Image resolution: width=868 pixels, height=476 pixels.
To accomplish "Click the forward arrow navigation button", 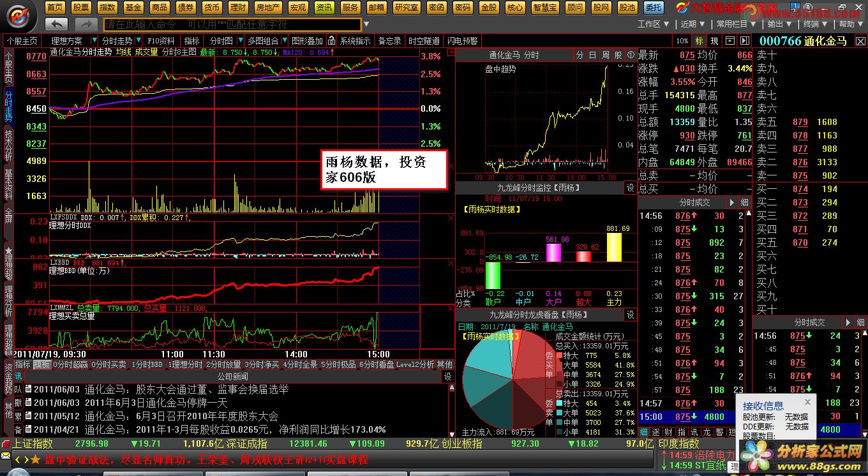I will [x=86, y=24].
